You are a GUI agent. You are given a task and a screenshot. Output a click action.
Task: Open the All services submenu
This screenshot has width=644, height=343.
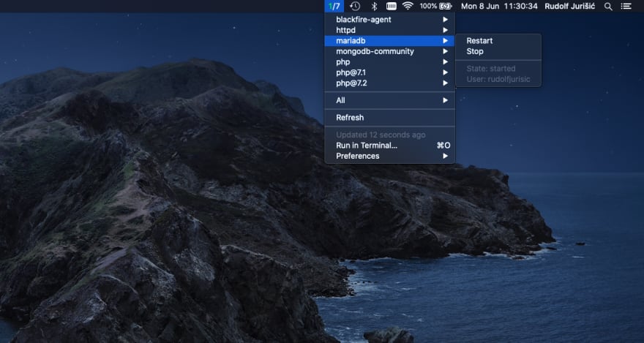click(390, 100)
